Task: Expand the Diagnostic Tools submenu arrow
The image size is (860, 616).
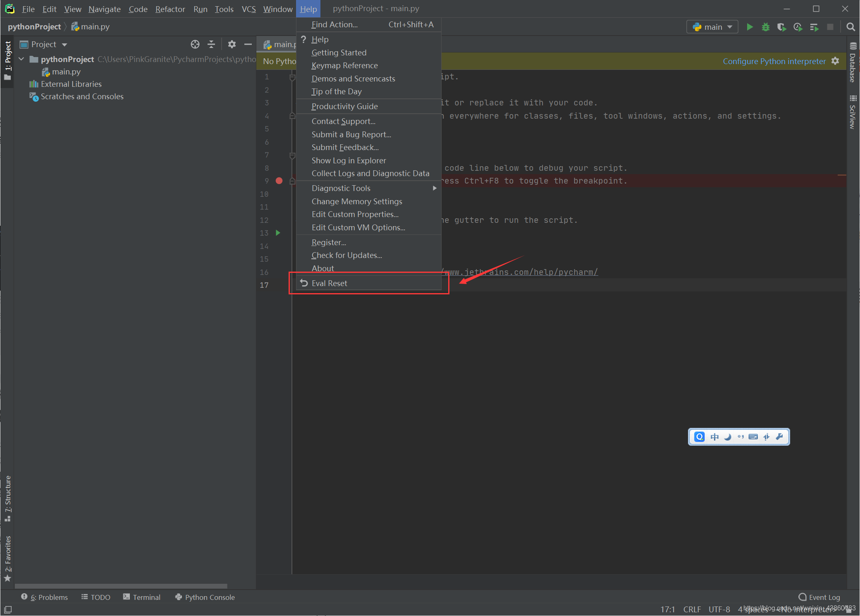Action: pyautogui.click(x=435, y=188)
